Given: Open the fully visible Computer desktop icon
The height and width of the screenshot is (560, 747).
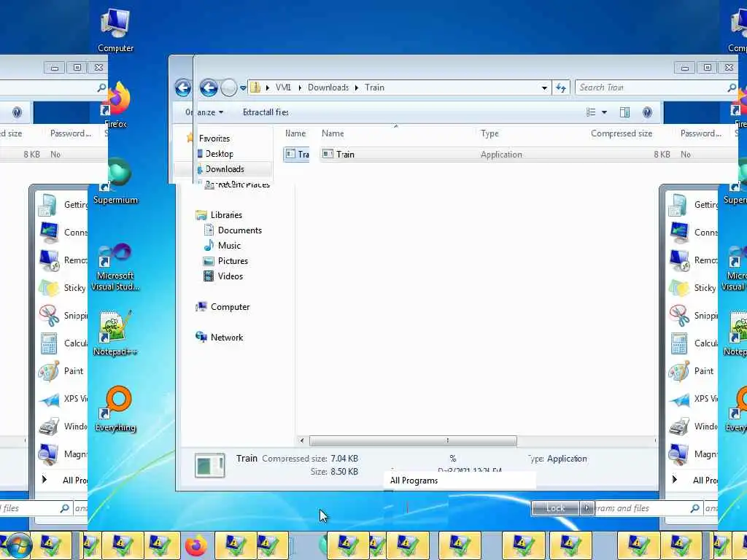Looking at the screenshot, I should [x=115, y=31].
